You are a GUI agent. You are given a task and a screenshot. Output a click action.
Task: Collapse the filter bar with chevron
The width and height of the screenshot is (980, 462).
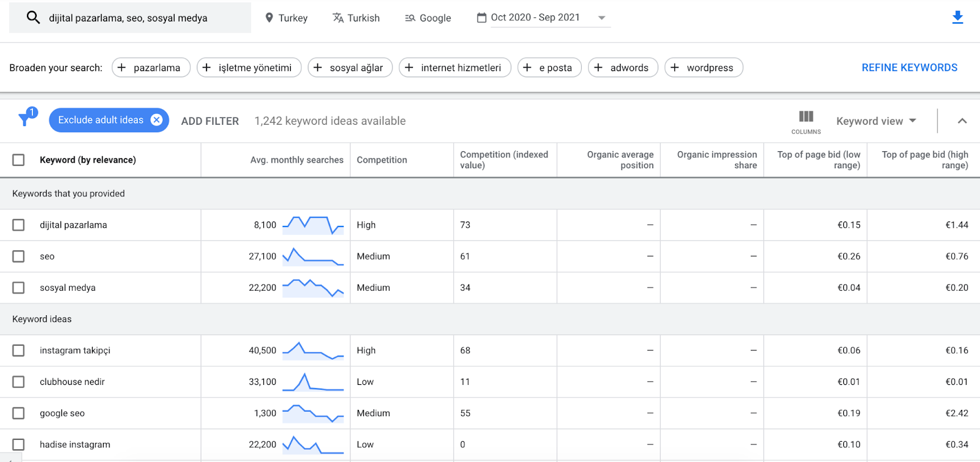pyautogui.click(x=962, y=121)
